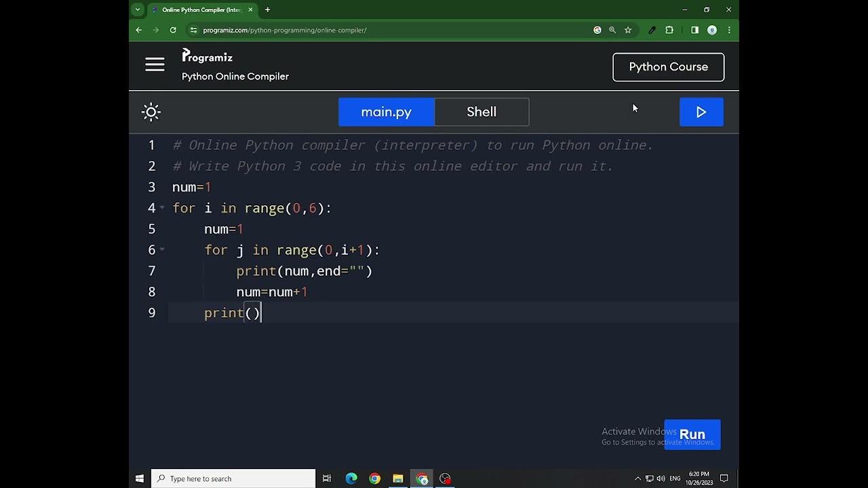
Task: Click the comment text on line 1
Action: point(413,145)
